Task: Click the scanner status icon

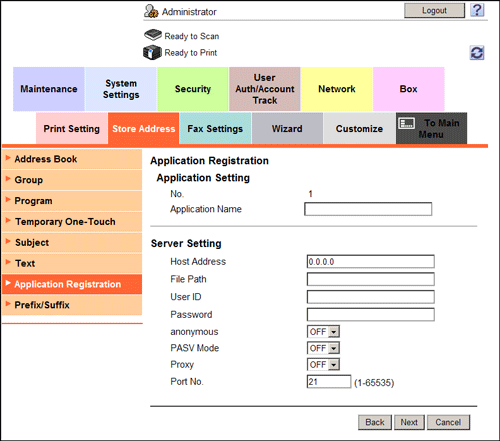Action: [153, 35]
